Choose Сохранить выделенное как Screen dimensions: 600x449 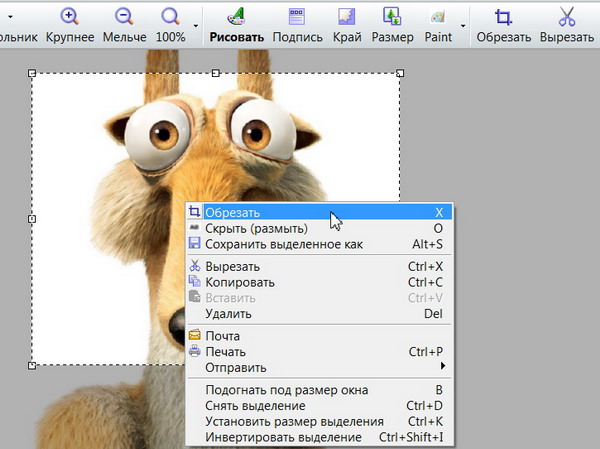(320, 244)
